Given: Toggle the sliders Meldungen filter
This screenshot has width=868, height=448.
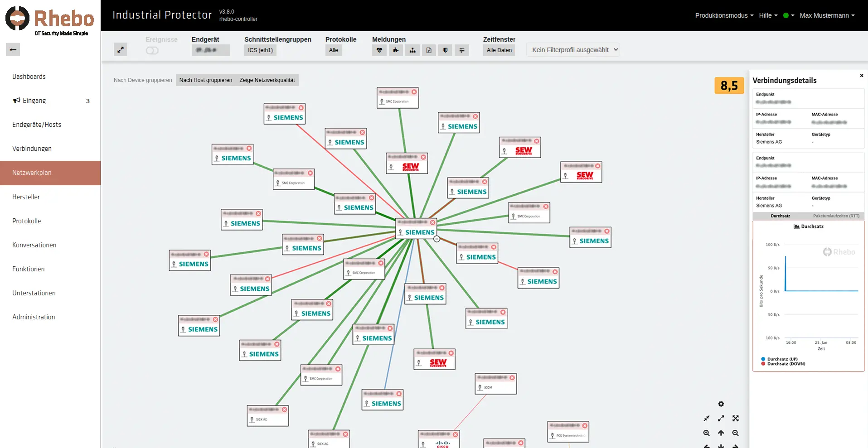Looking at the screenshot, I should coord(462,50).
